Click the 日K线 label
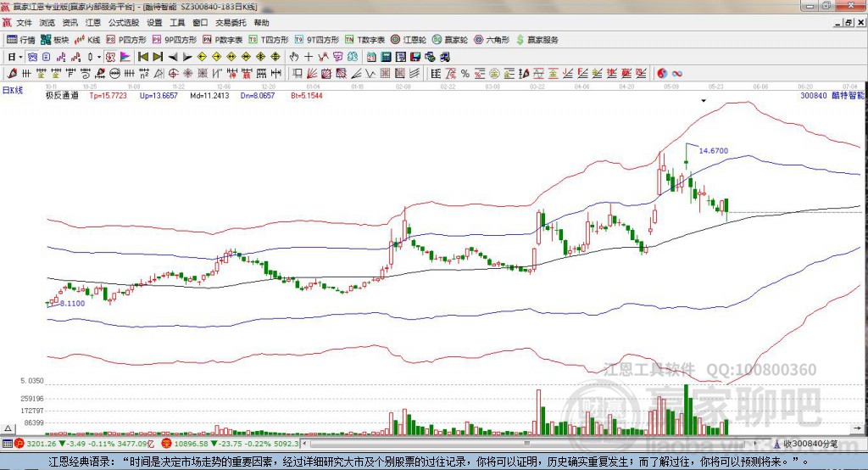The image size is (868, 470). 13,90
